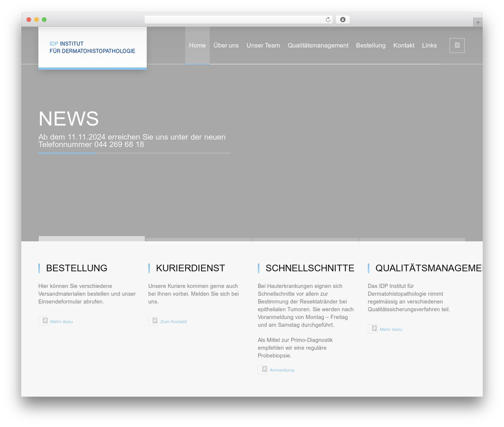504x427 pixels.
Task: Click the browser download arrow icon
Action: [343, 20]
